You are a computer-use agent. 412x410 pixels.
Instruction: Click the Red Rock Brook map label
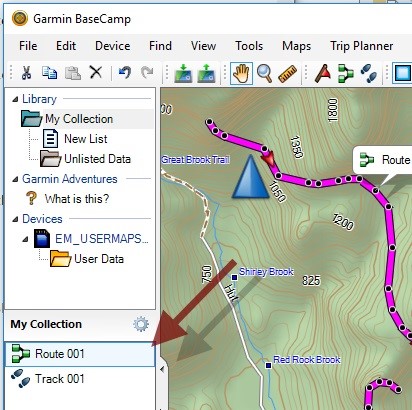[307, 360]
